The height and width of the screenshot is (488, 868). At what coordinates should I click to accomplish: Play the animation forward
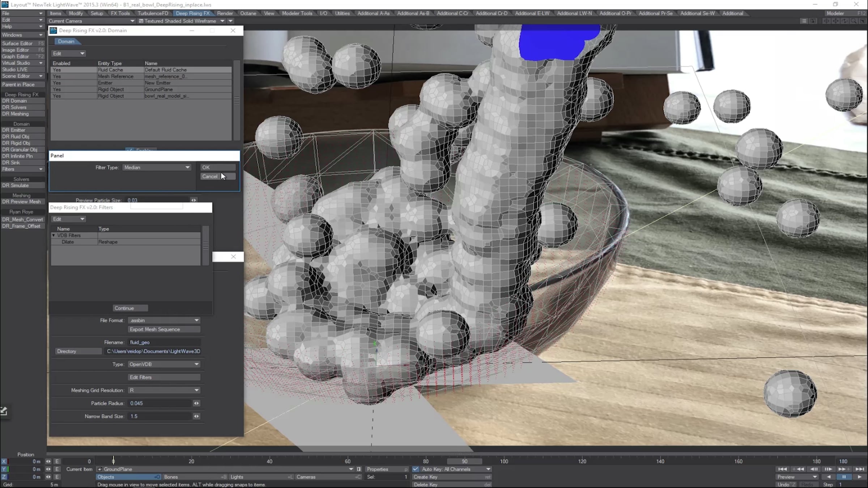(859, 477)
